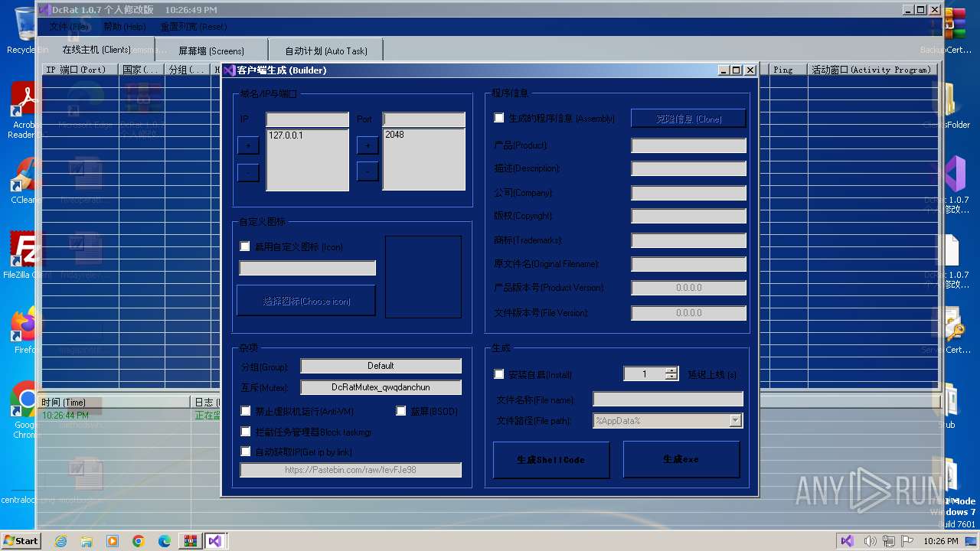Click the Ping column header
The height and width of the screenshot is (551, 980).
click(789, 70)
